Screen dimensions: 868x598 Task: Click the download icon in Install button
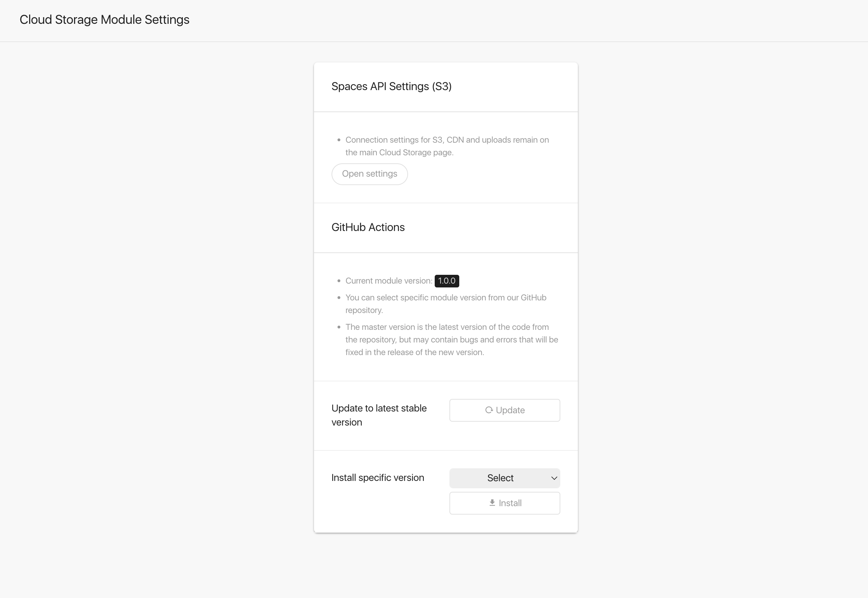pyautogui.click(x=492, y=502)
